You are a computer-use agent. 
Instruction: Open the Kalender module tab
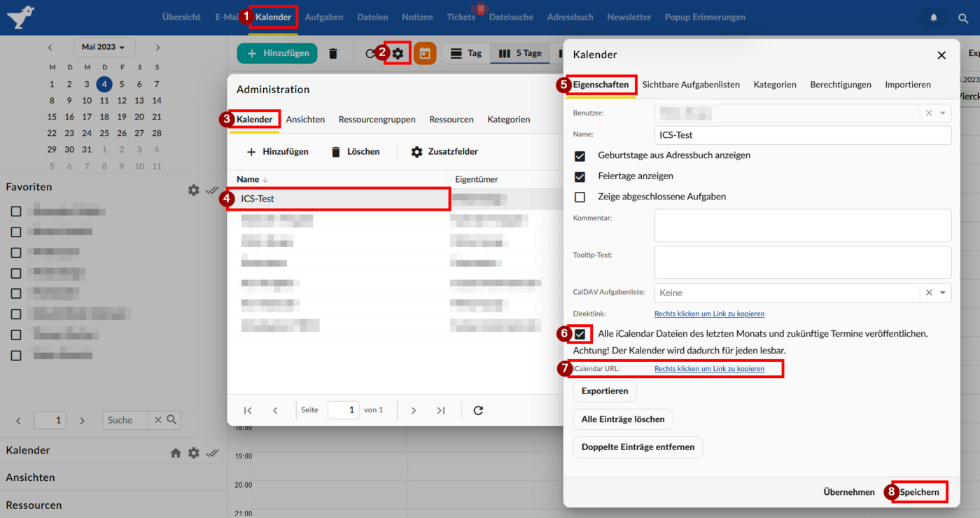tap(274, 17)
